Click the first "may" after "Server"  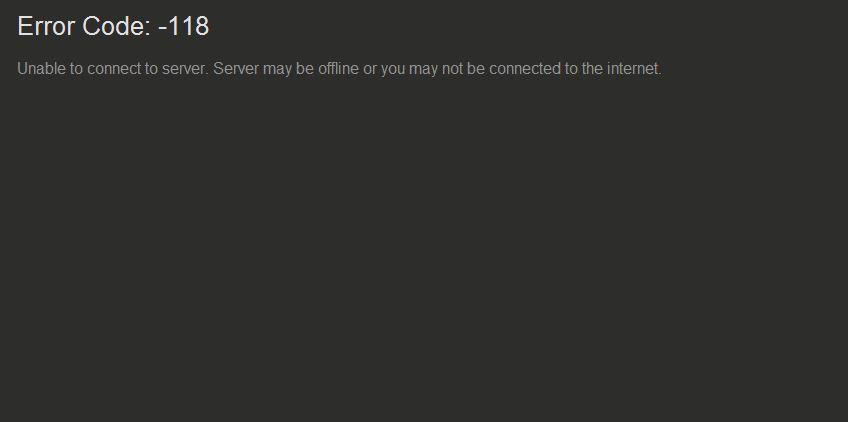pos(277,69)
